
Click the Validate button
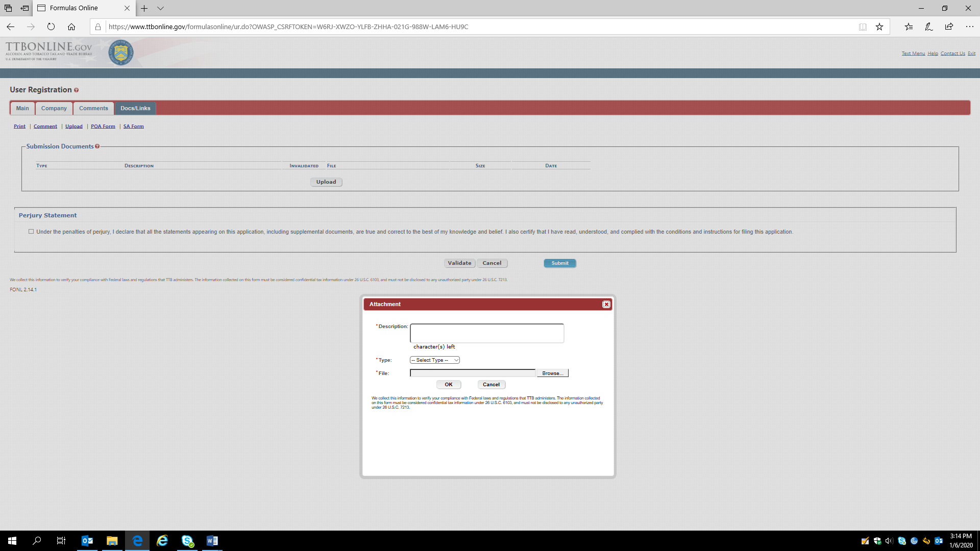tap(459, 263)
